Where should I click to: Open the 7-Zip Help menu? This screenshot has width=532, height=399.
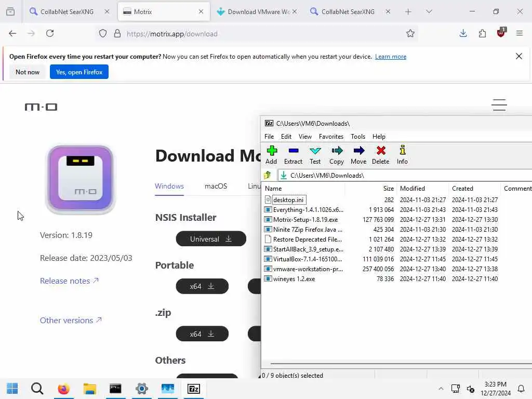(379, 137)
